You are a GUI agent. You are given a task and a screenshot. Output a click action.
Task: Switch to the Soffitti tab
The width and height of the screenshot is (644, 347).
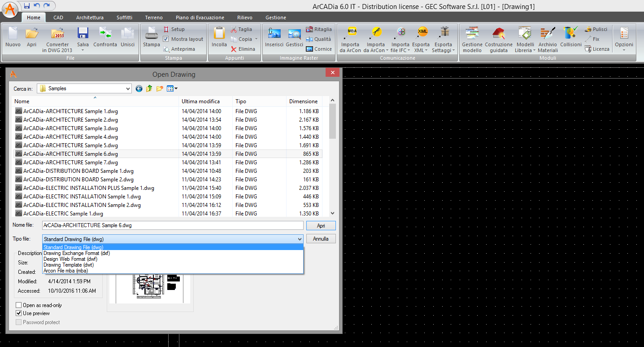click(124, 18)
